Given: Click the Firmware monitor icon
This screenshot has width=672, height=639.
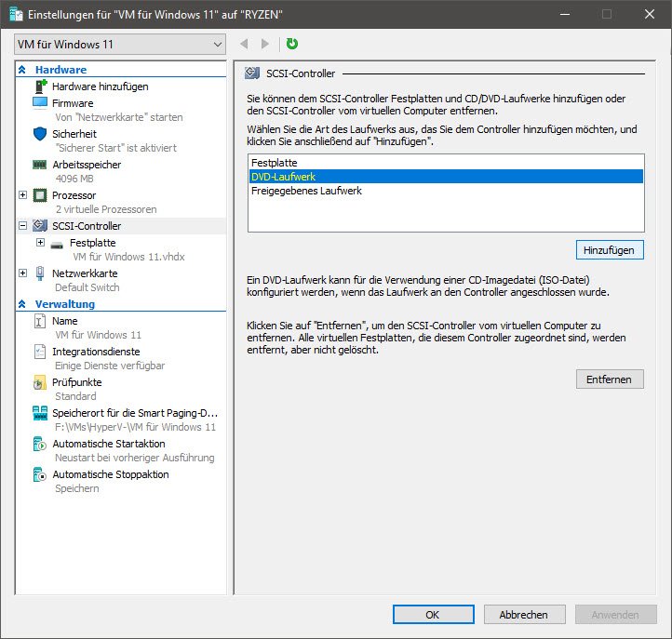Looking at the screenshot, I should pos(40,102).
